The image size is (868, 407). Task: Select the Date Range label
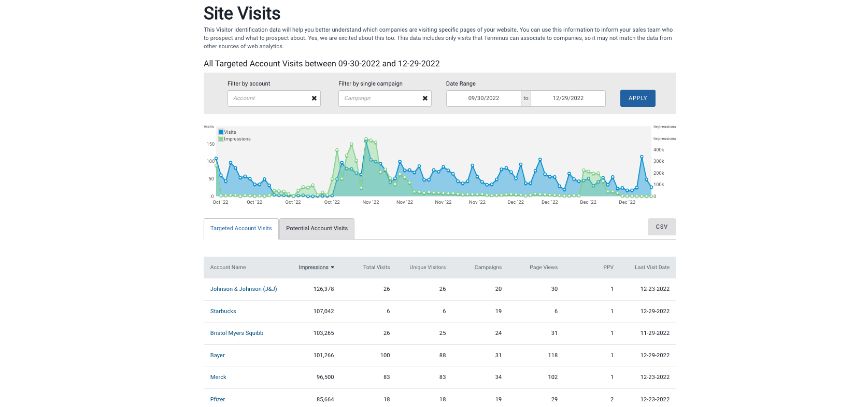pyautogui.click(x=461, y=84)
